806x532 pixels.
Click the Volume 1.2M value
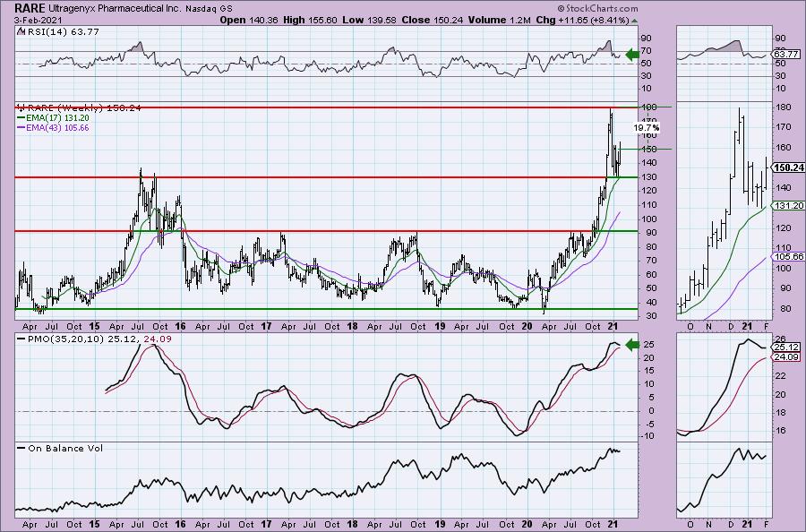(502, 20)
